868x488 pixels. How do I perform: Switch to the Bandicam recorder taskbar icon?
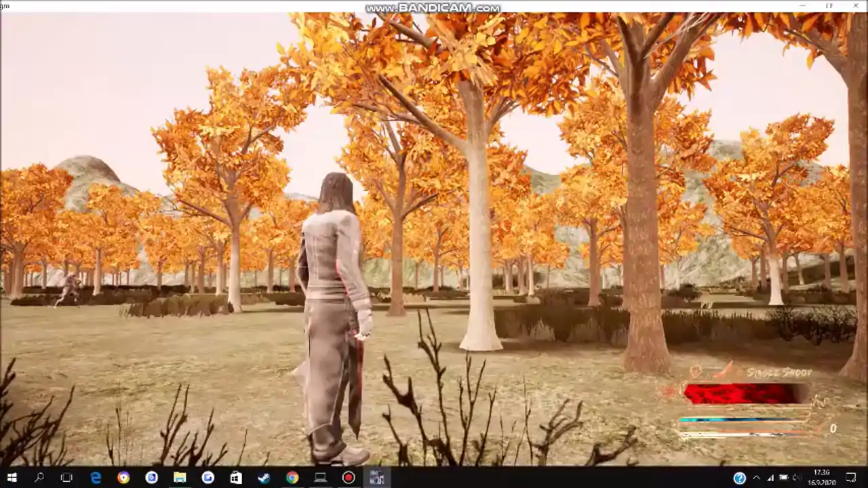(349, 477)
